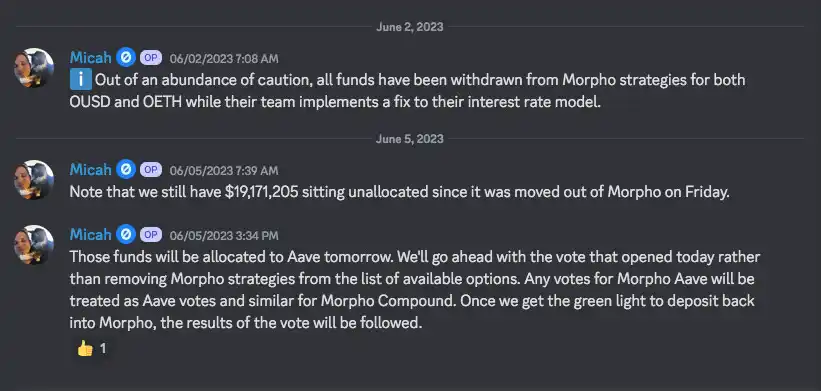This screenshot has width=821, height=391.
Task: Open Micah's profile from the 3:34 PM username
Action: pos(91,234)
